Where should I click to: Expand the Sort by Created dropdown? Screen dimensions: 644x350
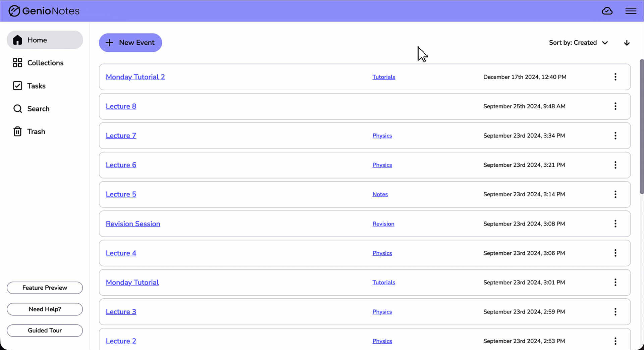coord(579,43)
